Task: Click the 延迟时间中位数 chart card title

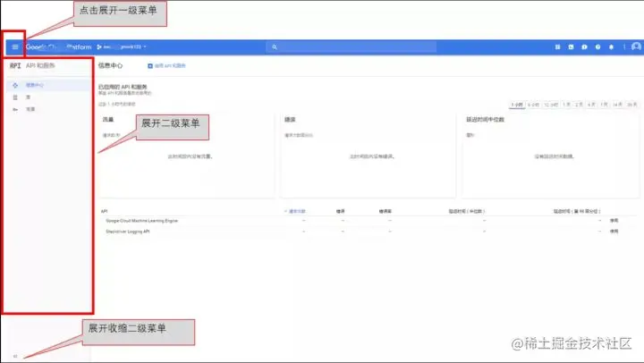Action: tap(485, 120)
